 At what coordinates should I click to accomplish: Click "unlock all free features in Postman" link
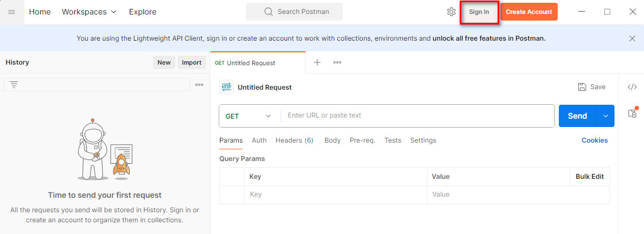pyautogui.click(x=489, y=38)
